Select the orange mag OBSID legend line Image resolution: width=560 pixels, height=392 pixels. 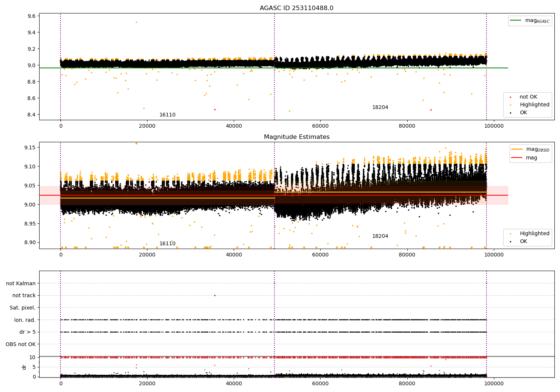517,149
